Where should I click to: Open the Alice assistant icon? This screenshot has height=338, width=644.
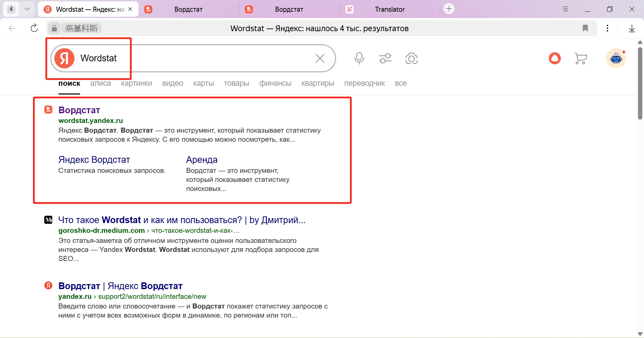pyautogui.click(x=555, y=58)
